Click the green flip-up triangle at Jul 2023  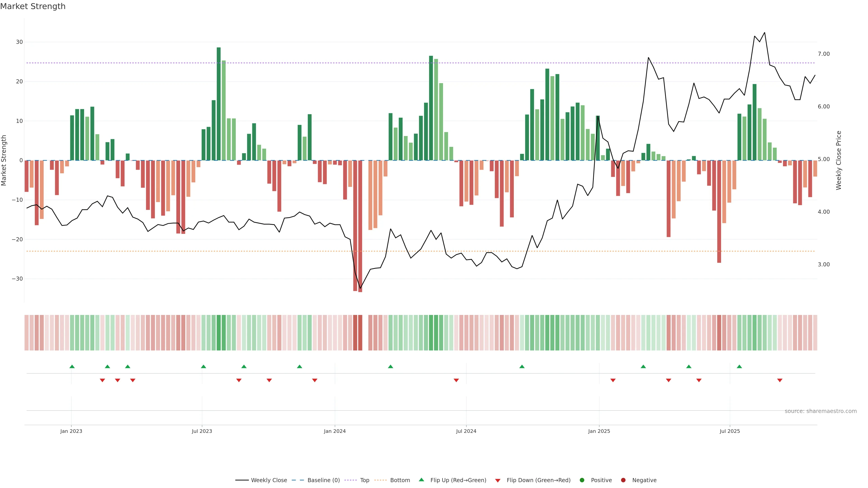(x=203, y=366)
